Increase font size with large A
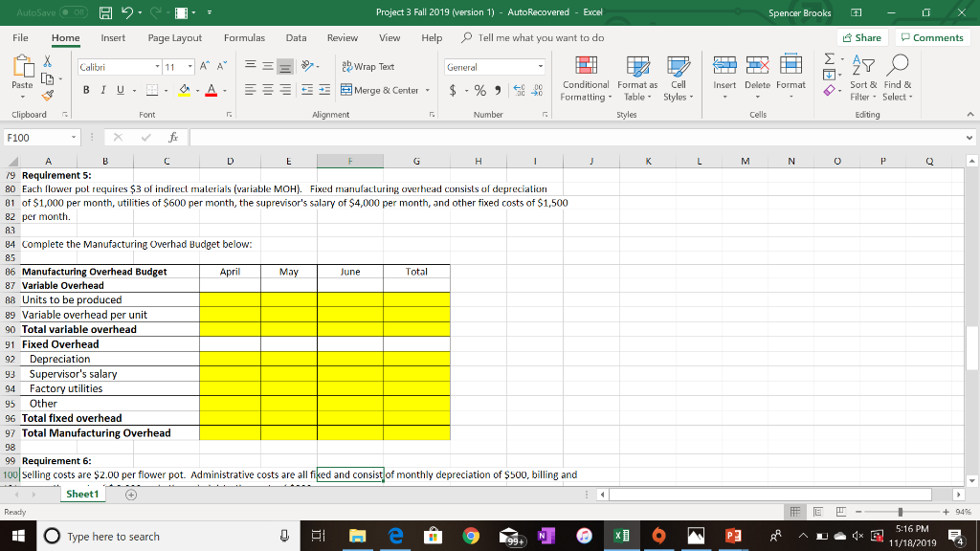Screen dimensions: 980x551 (x=205, y=66)
